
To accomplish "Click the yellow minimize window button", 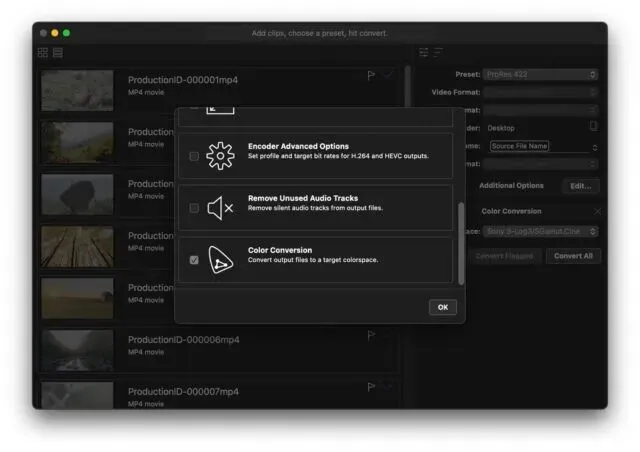I will [x=55, y=33].
